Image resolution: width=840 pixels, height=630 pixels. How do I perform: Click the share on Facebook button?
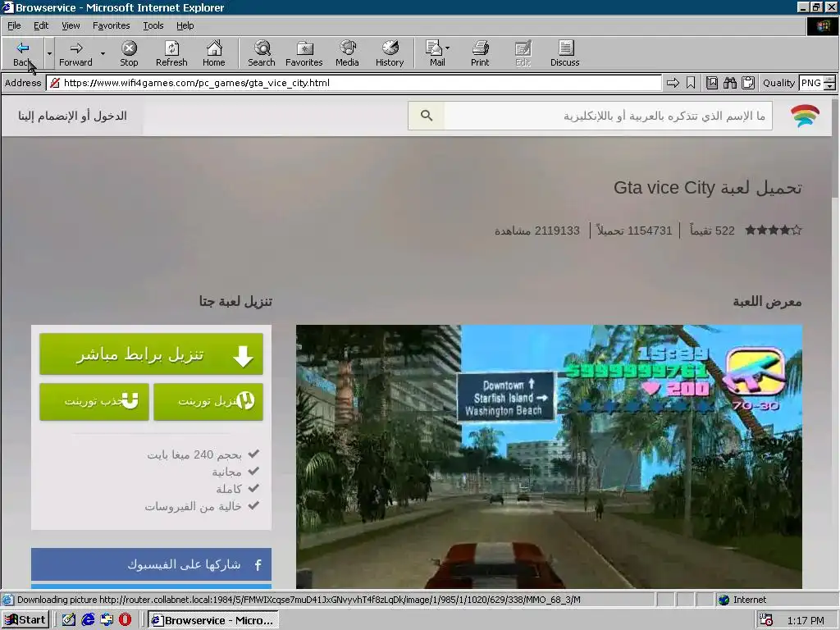click(151, 564)
